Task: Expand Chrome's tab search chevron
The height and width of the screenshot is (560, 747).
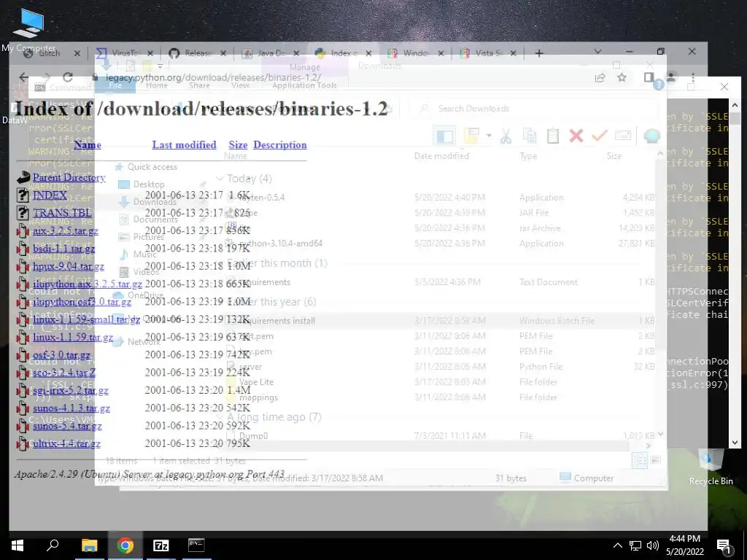Action: pos(598,52)
